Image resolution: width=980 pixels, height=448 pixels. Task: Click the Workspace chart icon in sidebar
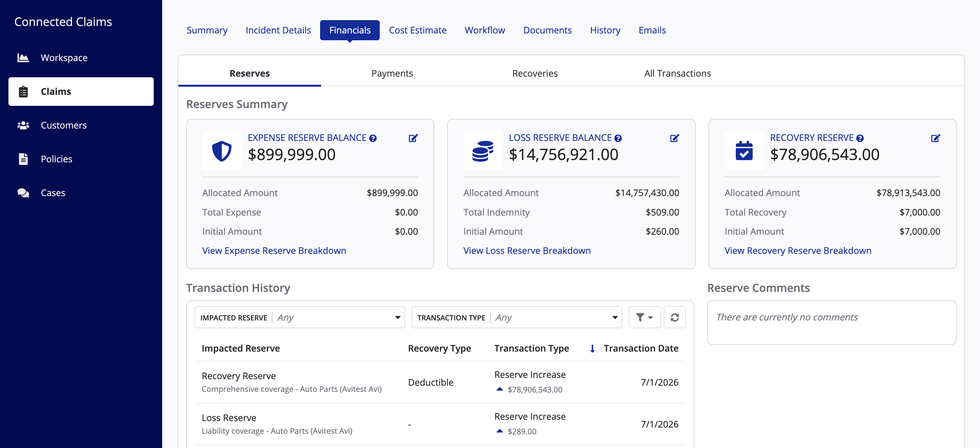tap(23, 57)
